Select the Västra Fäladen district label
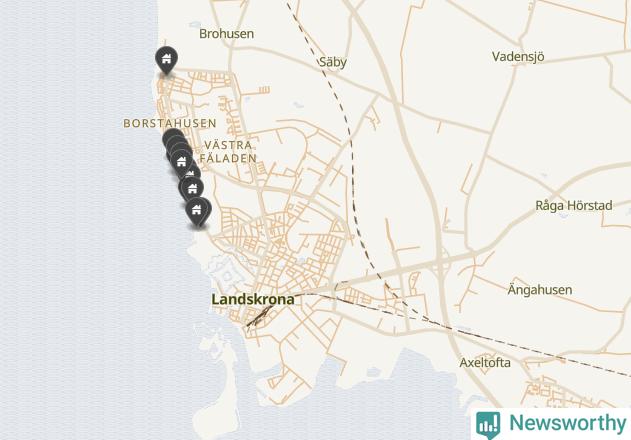 click(228, 152)
